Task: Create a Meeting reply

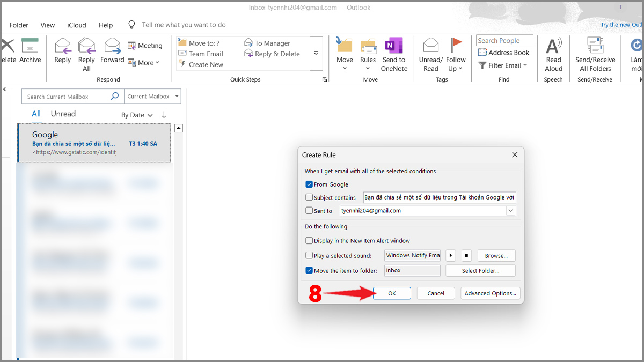Action: point(145,46)
